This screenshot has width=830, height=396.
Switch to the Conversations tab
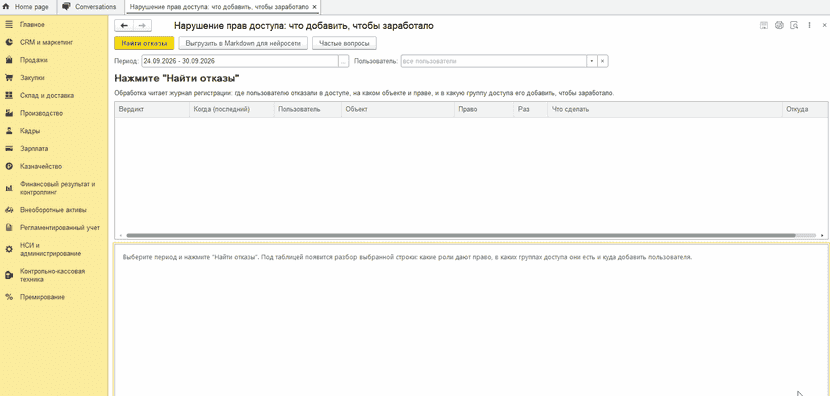tap(90, 7)
